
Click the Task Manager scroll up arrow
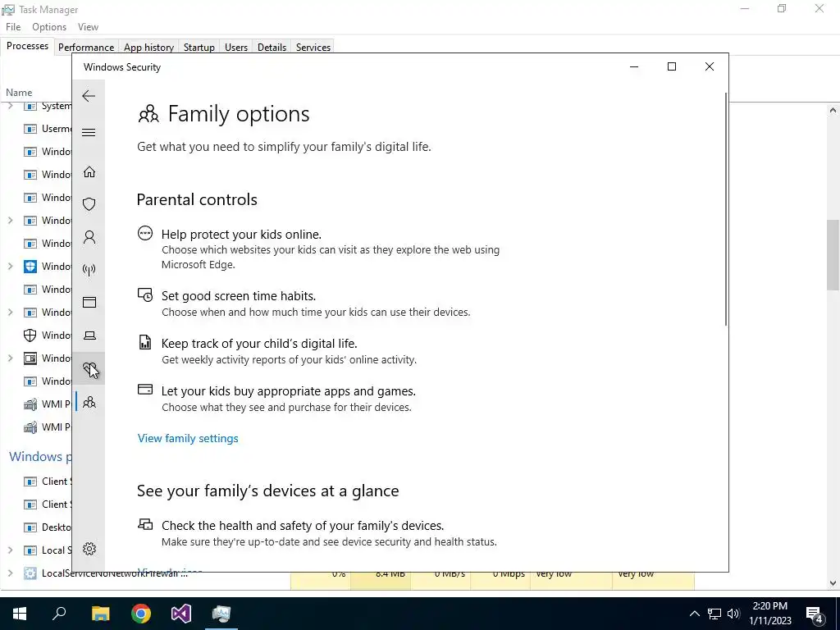[833, 111]
